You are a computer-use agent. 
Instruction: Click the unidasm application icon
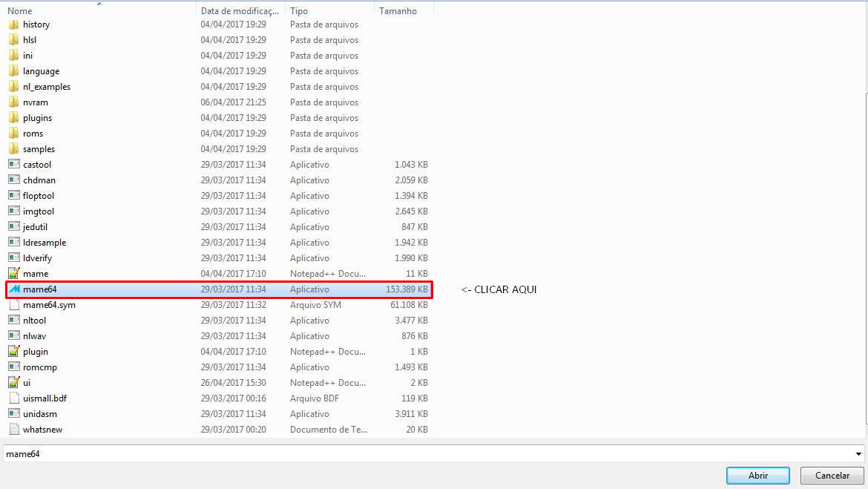pos(14,414)
